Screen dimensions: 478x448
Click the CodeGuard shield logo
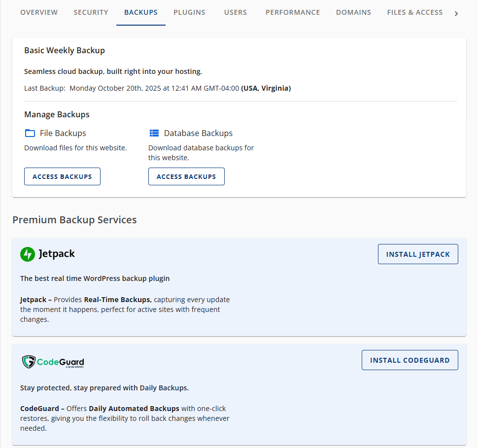[x=28, y=361]
